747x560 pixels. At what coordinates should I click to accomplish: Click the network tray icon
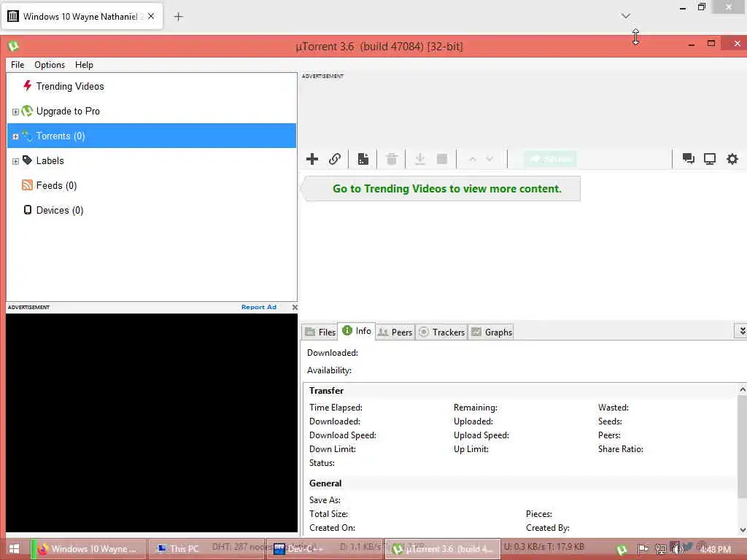660,550
